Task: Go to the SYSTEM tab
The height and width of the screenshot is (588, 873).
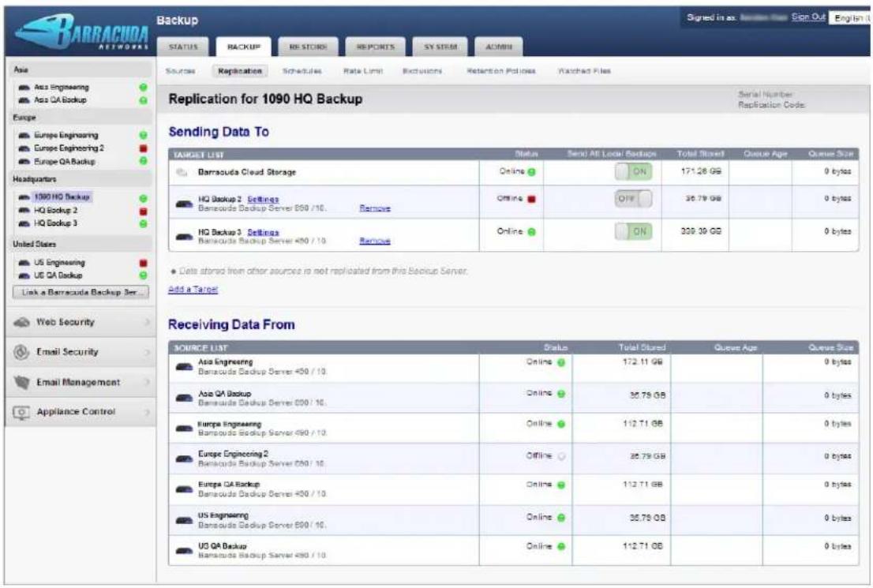Action: tap(440, 47)
